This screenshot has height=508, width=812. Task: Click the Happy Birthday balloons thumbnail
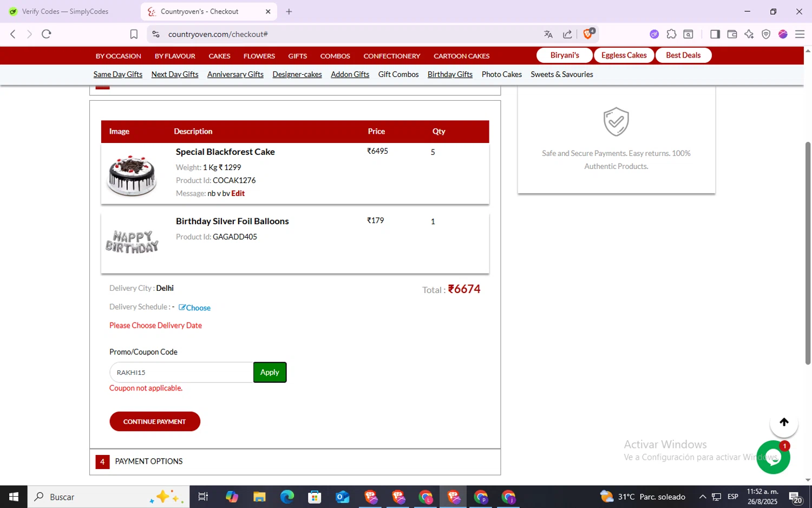click(132, 242)
